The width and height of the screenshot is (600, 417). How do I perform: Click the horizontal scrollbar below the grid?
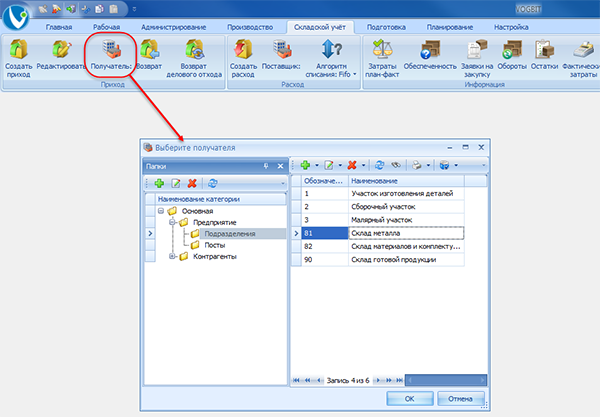pyautogui.click(x=440, y=380)
